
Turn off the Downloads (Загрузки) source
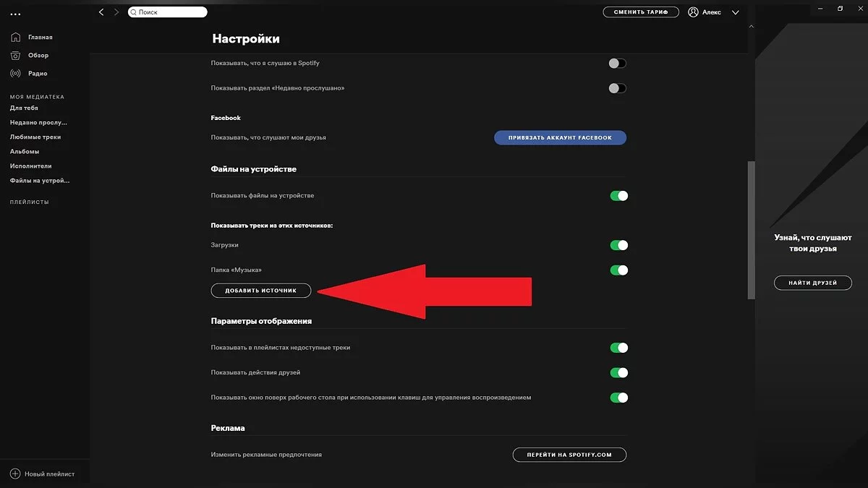coord(618,245)
